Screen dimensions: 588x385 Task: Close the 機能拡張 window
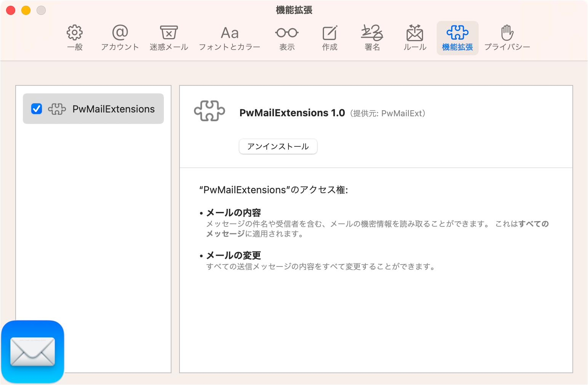11,10
